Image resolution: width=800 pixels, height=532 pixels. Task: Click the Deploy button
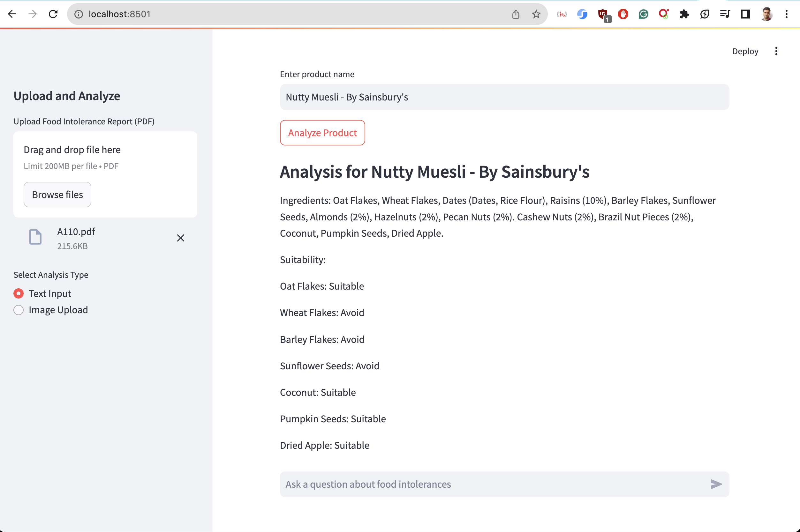745,51
